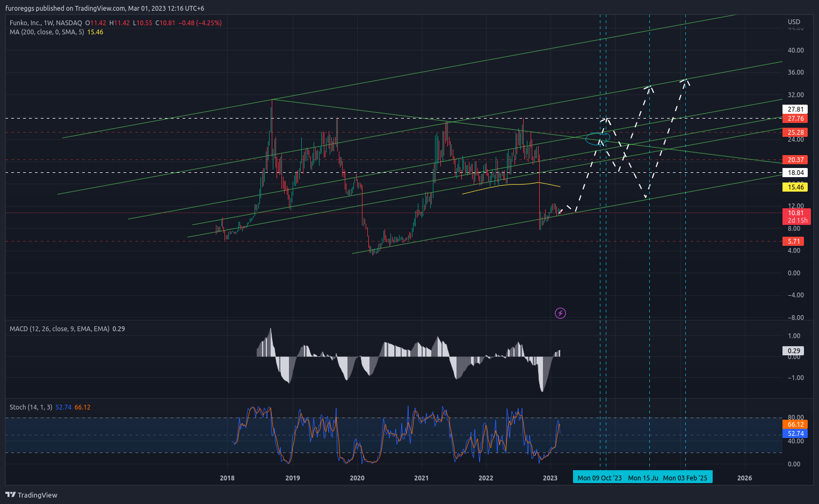Image resolution: width=819 pixels, height=504 pixels.
Task: Click the 2018 label on time axis
Action: click(227, 478)
